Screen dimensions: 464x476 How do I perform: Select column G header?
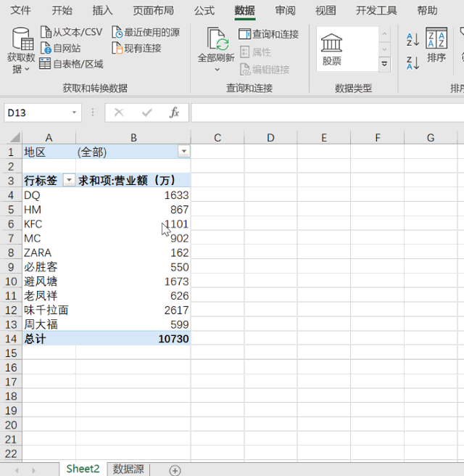click(431, 138)
